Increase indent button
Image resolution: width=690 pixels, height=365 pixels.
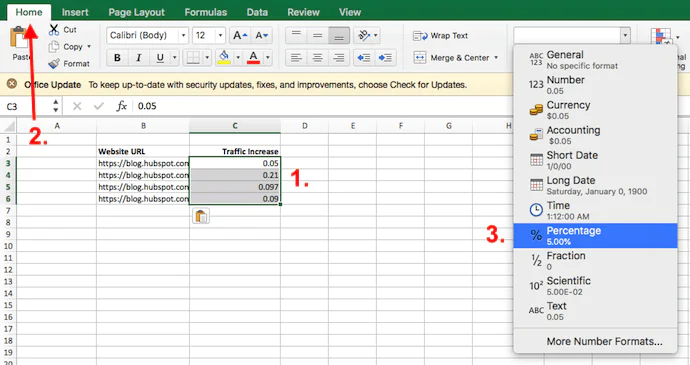385,58
